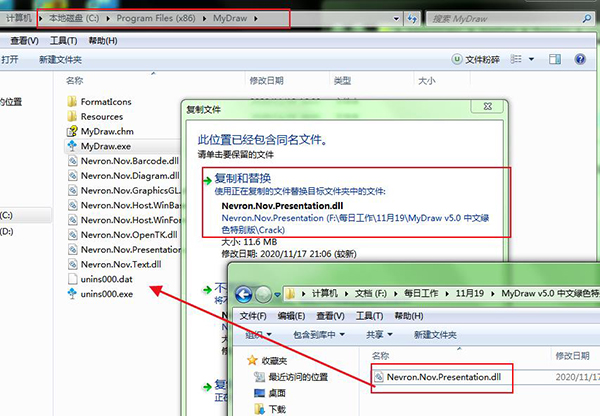Screen dimensions: 600x416
Task: Open 查看(V) menu in MyDraw window
Action: click(24, 41)
